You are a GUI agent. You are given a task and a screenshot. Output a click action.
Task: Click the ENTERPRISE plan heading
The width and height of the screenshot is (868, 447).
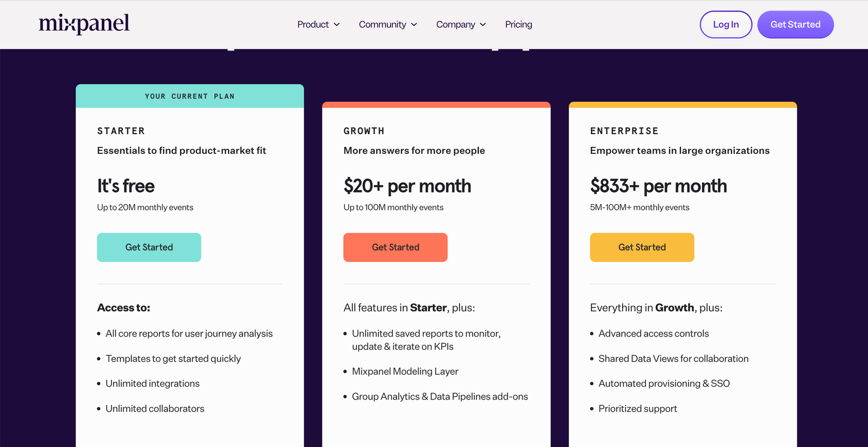[x=624, y=131]
